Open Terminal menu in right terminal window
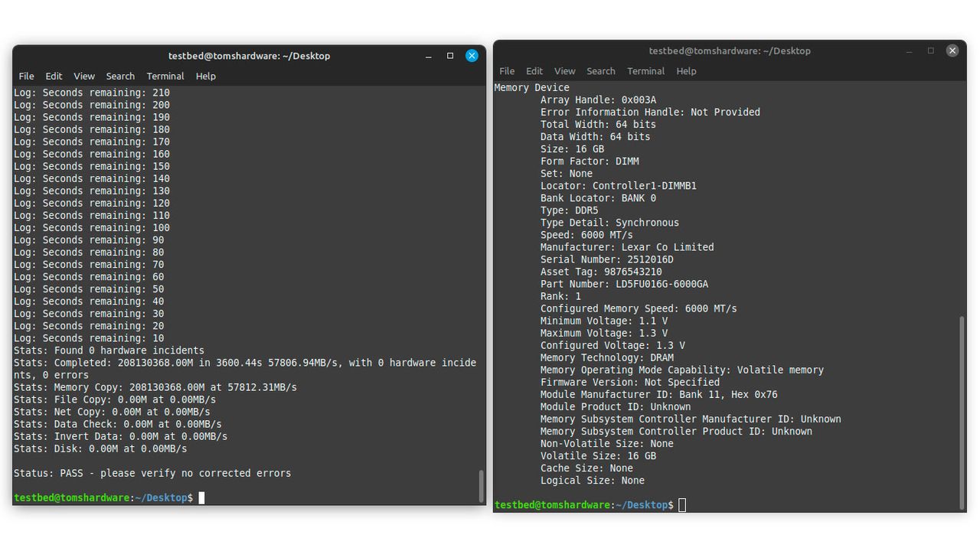980x551 pixels. tap(646, 70)
